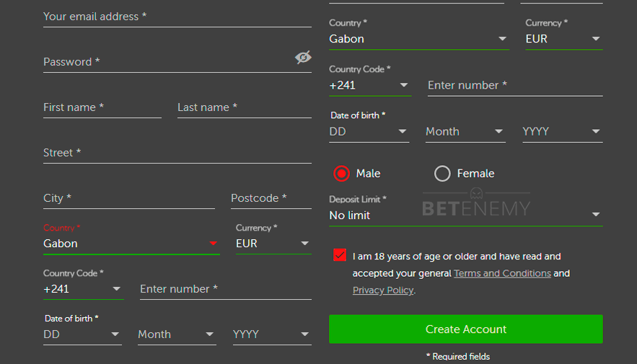Viewport: 637px width, 364px height.
Task: Uncheck the 18 years age agreement checkbox
Action: tap(340, 255)
